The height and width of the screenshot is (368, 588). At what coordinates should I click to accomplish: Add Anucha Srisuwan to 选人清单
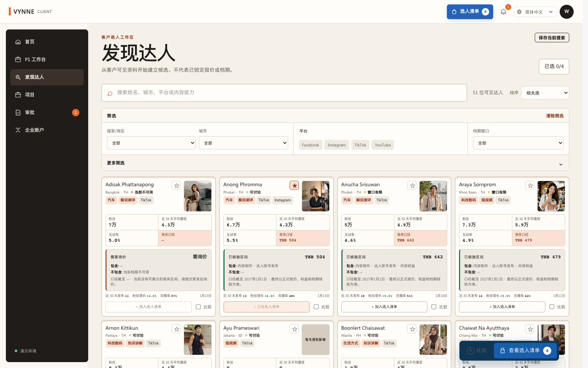384,307
